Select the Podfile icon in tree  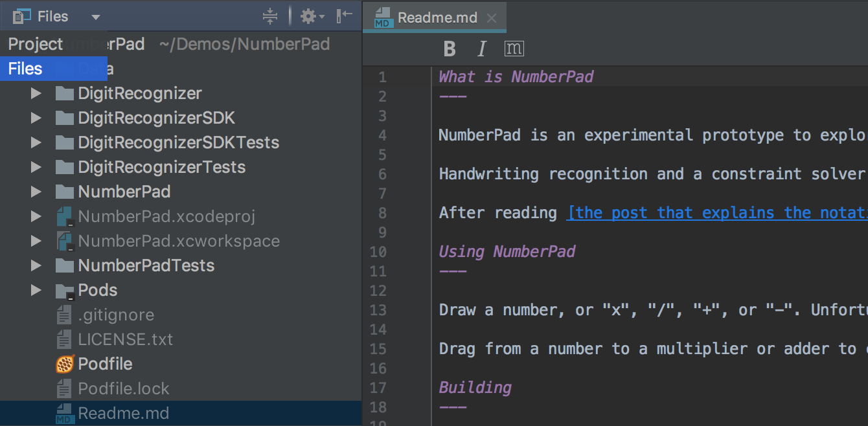[x=65, y=364]
